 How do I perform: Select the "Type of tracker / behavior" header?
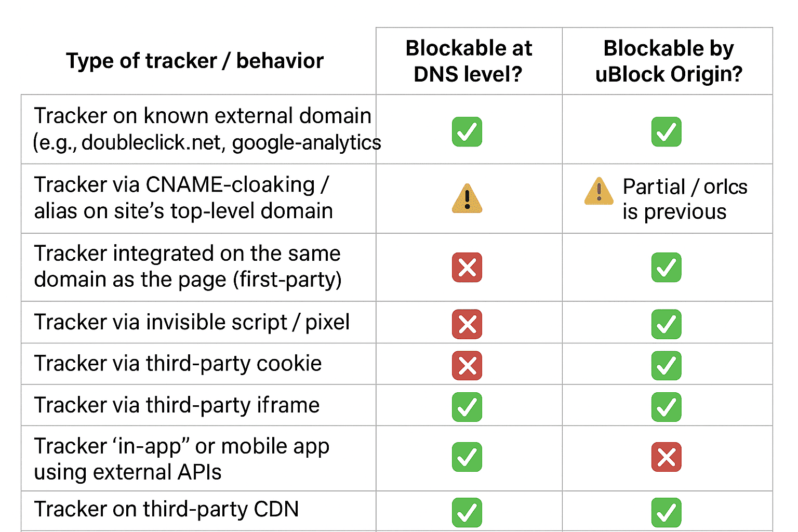point(195,61)
